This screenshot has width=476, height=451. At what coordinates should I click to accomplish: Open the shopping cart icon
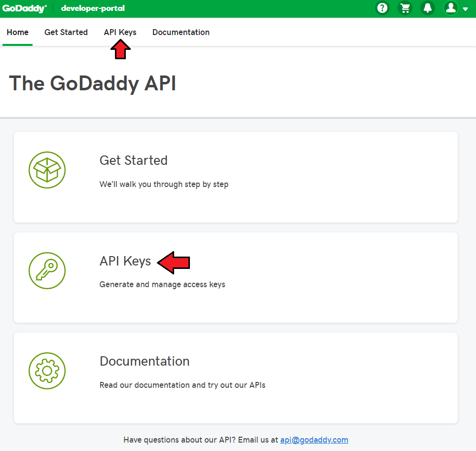(405, 8)
